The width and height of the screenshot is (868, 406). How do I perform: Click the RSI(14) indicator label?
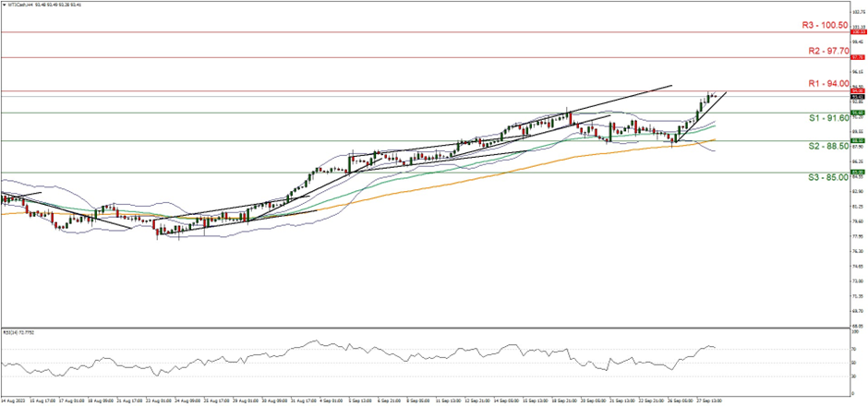pyautogui.click(x=18, y=331)
